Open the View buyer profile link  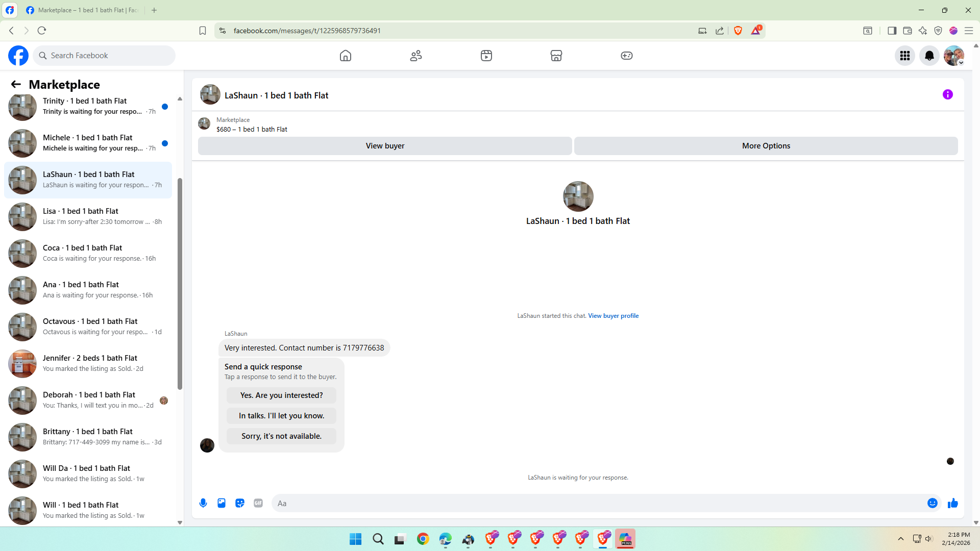coord(613,316)
